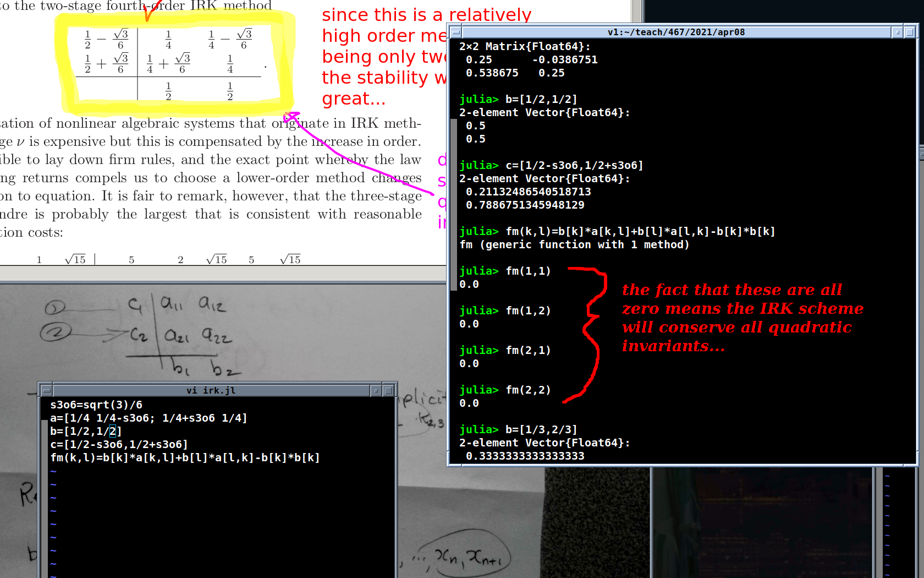Open window menu of vi irk.jl

pyautogui.click(x=46, y=391)
